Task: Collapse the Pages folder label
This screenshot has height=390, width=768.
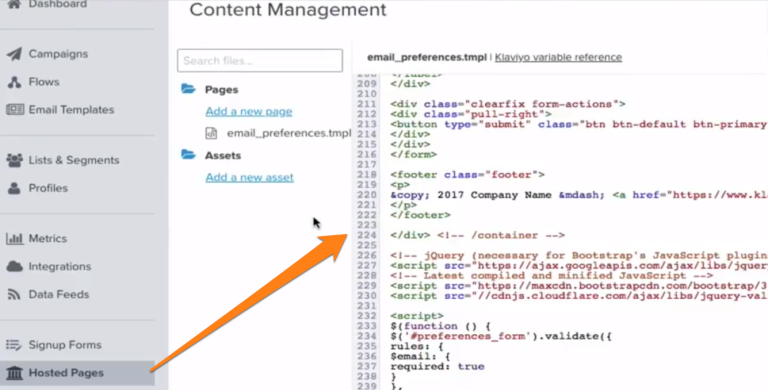Action: 221,90
